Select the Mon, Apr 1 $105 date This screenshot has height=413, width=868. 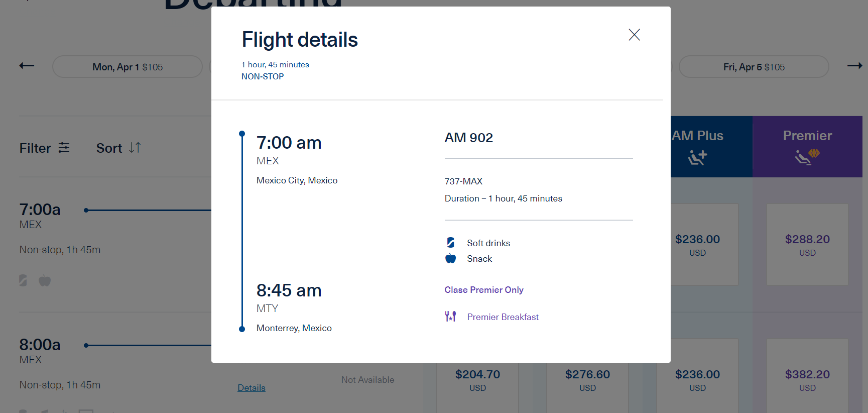(x=128, y=67)
